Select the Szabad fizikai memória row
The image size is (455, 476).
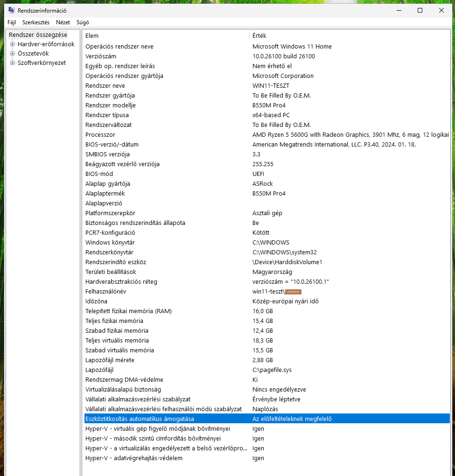click(x=267, y=331)
